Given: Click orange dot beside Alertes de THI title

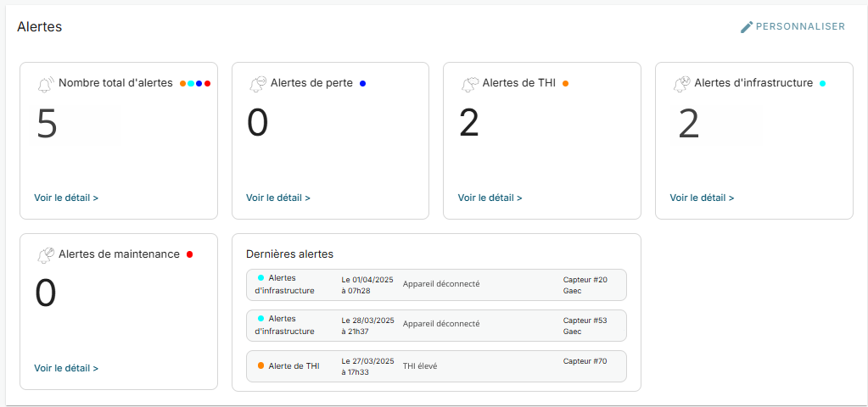Looking at the screenshot, I should tap(565, 83).
